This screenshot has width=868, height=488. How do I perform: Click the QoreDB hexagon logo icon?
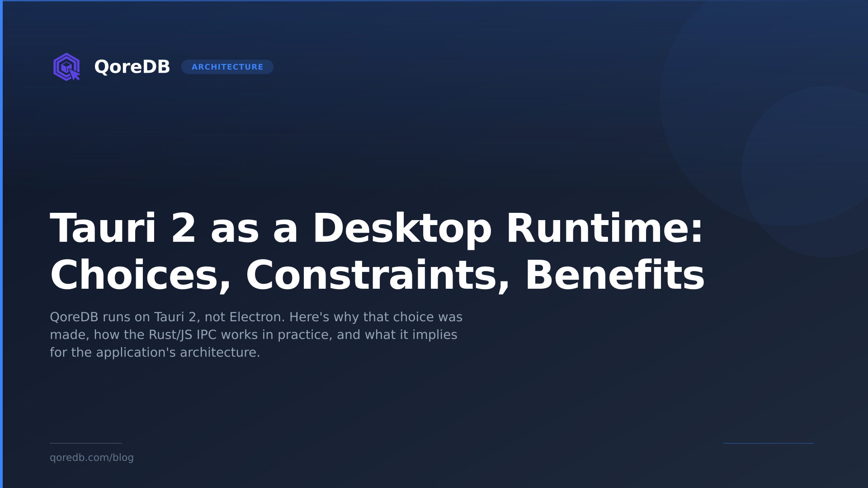[66, 67]
